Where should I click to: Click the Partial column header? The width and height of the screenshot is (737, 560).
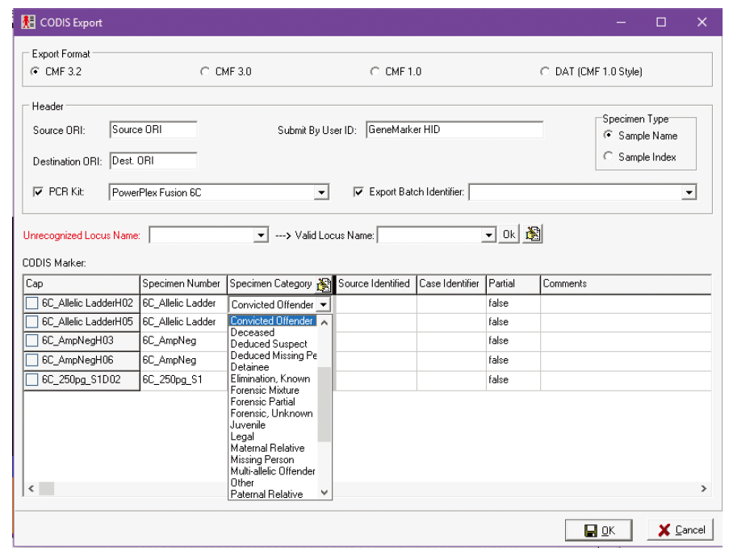click(513, 284)
